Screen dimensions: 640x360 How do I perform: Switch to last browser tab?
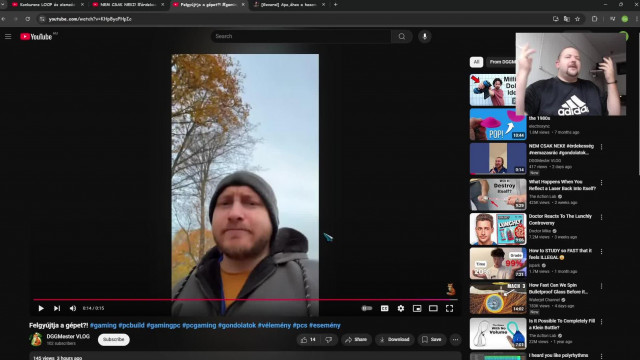(x=289, y=4)
